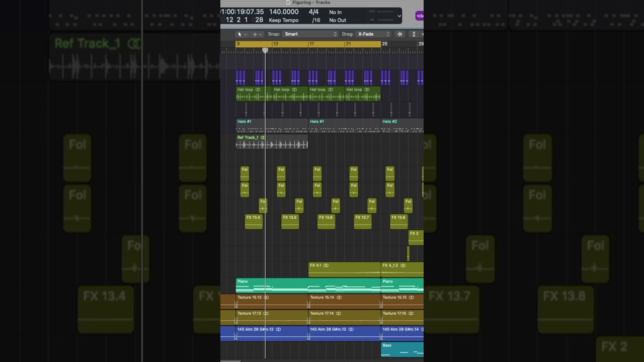Screen dimensions: 644x362
Task: Click the stereo icon on 140 Atm 28 G#m.13
Action: click(x=351, y=330)
